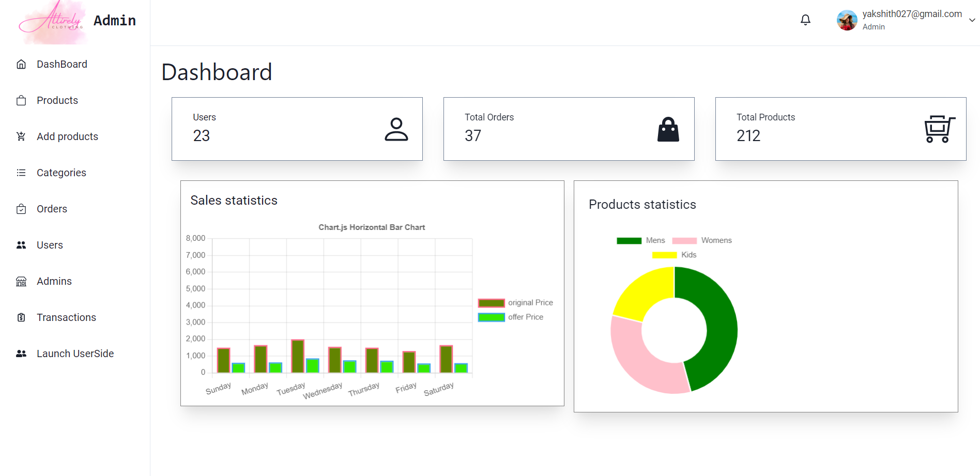Click the Admins shop icon

(21, 281)
